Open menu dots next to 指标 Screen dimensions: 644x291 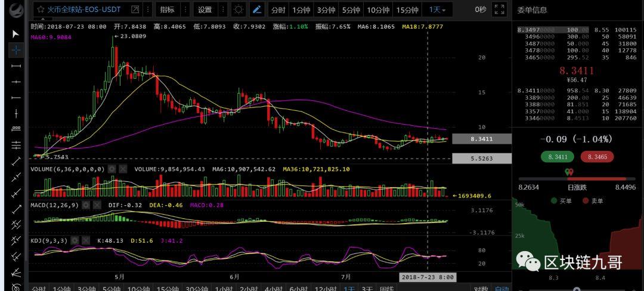[x=185, y=10]
